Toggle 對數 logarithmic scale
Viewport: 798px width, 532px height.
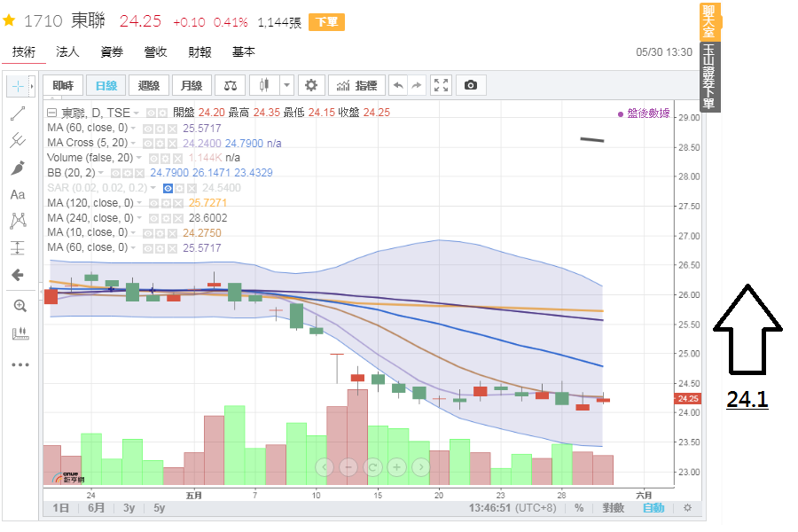coord(614,507)
